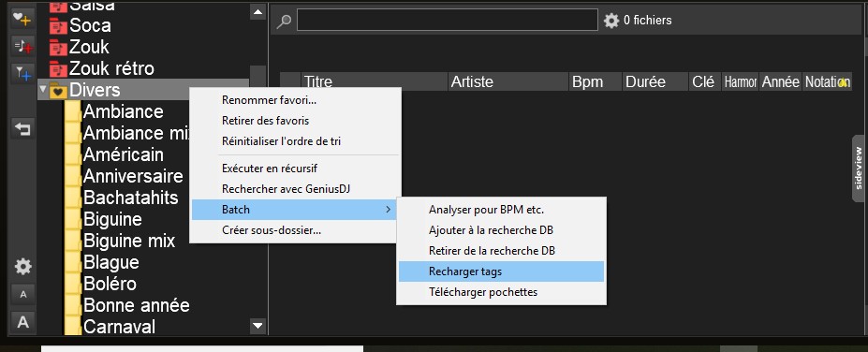
Task: Sort by the Année column header
Action: click(x=781, y=81)
